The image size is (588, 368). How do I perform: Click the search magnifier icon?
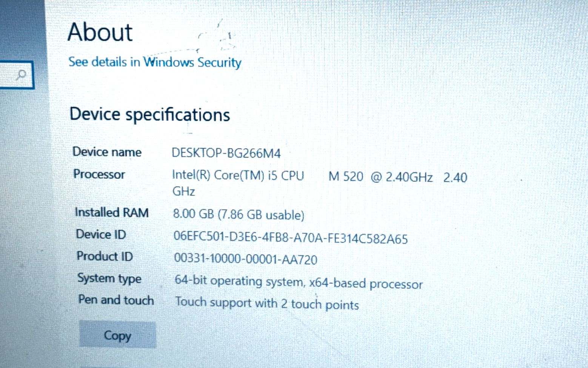(x=21, y=75)
